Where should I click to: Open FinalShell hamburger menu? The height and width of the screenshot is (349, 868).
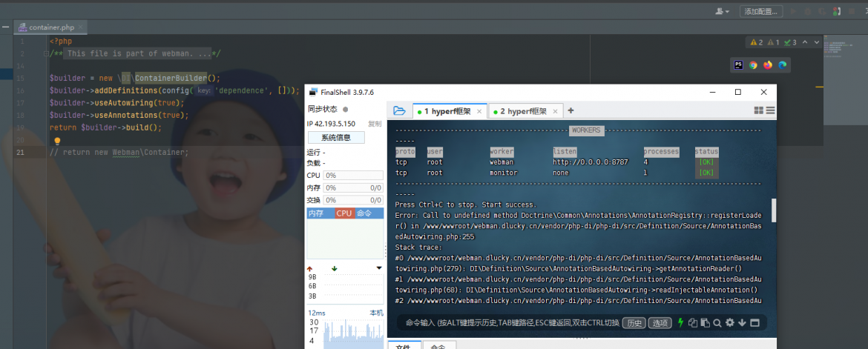pyautogui.click(x=770, y=110)
